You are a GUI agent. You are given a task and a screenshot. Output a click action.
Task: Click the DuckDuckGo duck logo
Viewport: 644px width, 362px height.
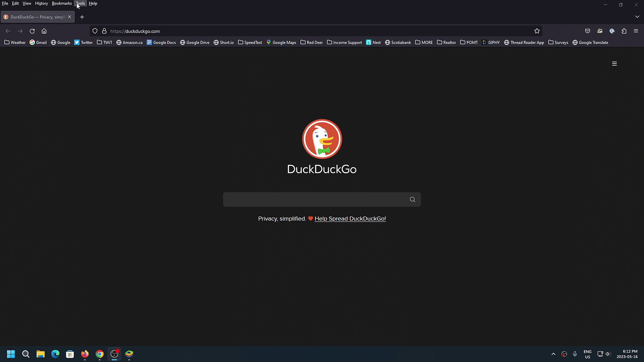click(x=322, y=139)
